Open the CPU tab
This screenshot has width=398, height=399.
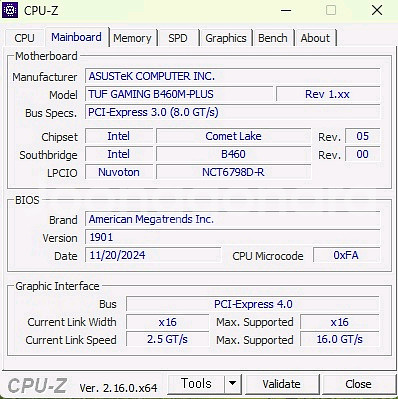click(24, 38)
